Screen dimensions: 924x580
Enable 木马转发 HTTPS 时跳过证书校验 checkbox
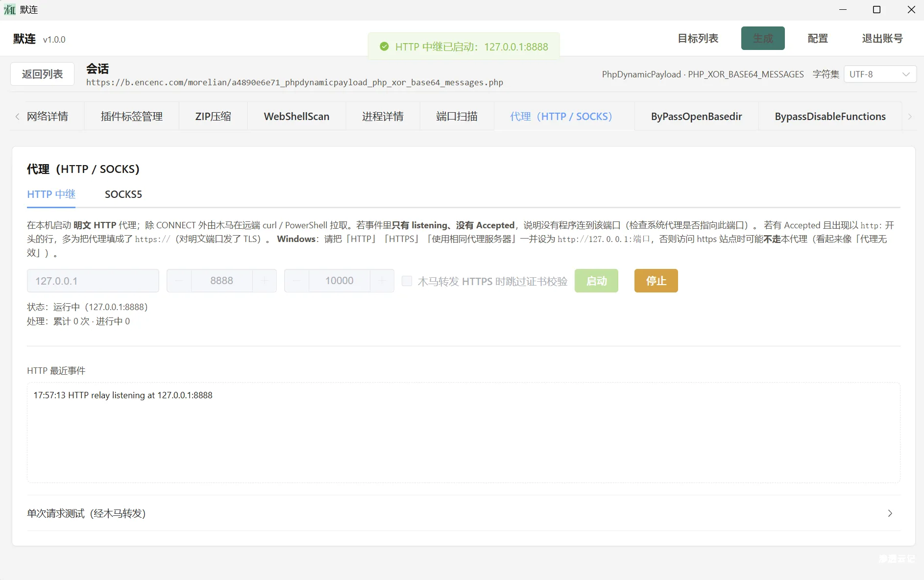click(x=407, y=281)
